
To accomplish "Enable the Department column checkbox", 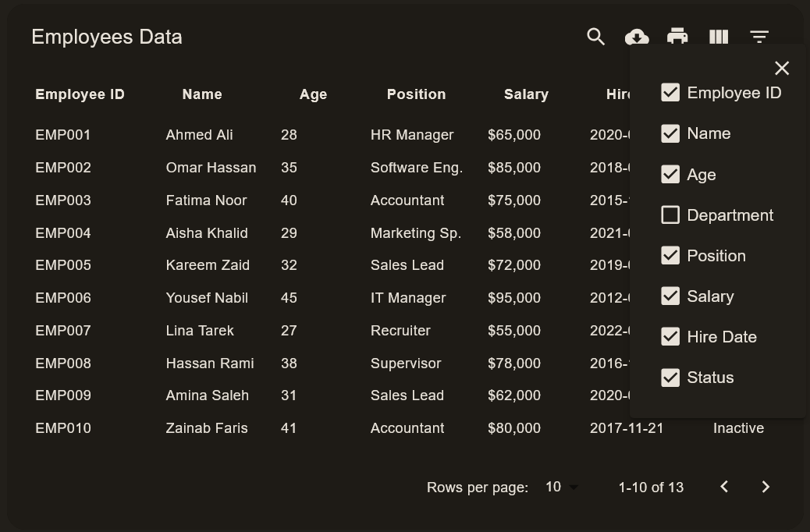I will pyautogui.click(x=670, y=215).
